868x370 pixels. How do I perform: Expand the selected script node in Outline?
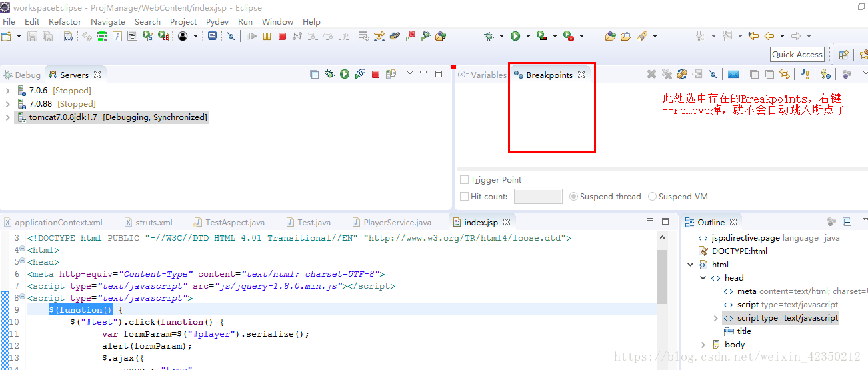click(716, 318)
